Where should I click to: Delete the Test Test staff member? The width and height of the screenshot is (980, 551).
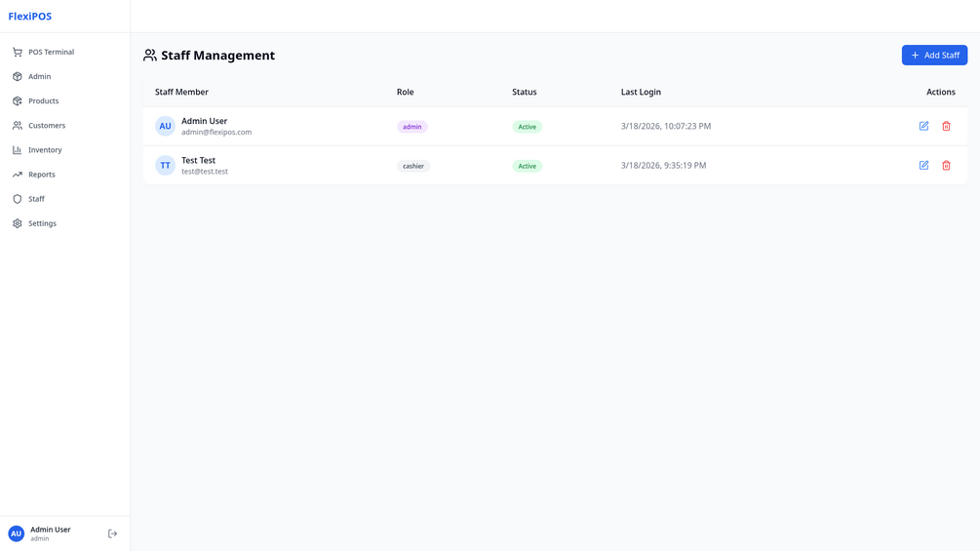coord(946,165)
